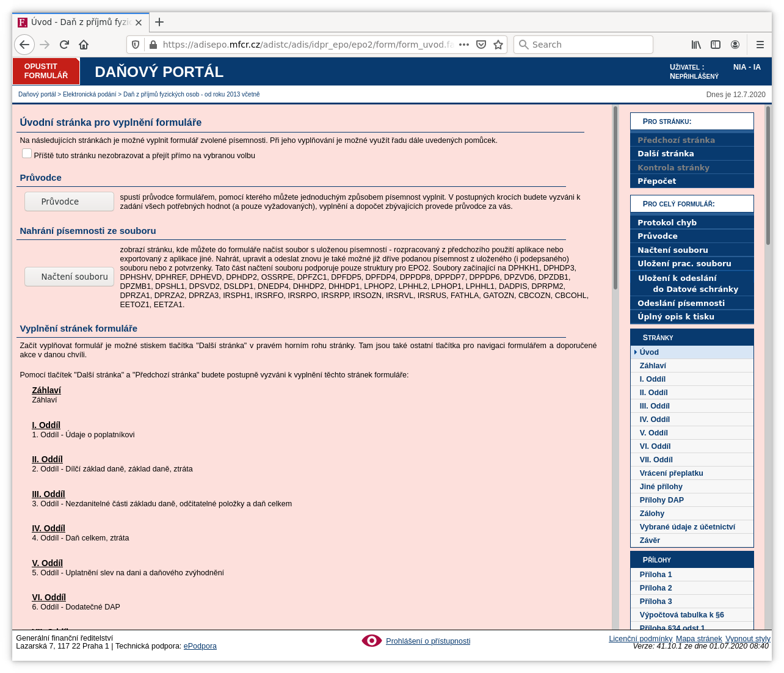784x673 pixels.
Task: Reload the page with the refresh icon
Action: click(x=64, y=45)
